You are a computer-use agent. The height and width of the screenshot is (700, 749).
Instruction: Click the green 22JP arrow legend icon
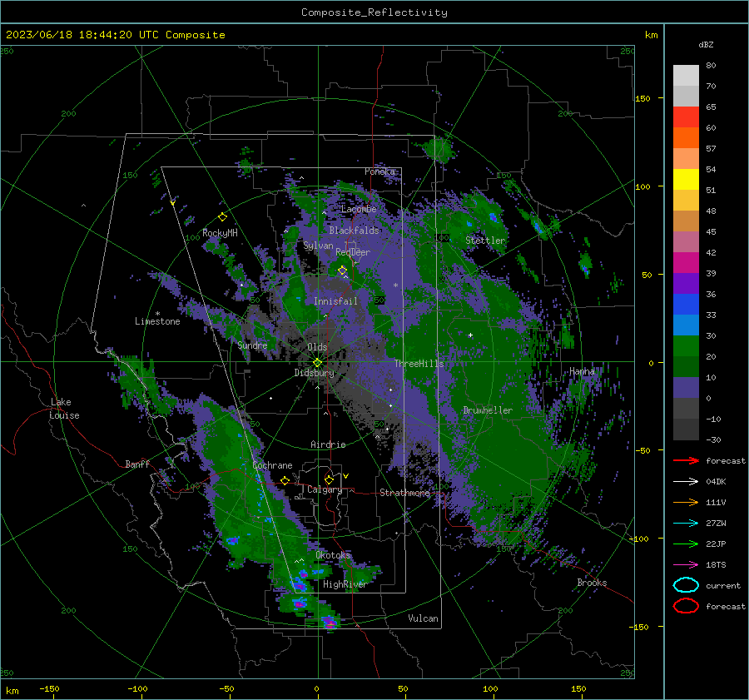click(686, 544)
